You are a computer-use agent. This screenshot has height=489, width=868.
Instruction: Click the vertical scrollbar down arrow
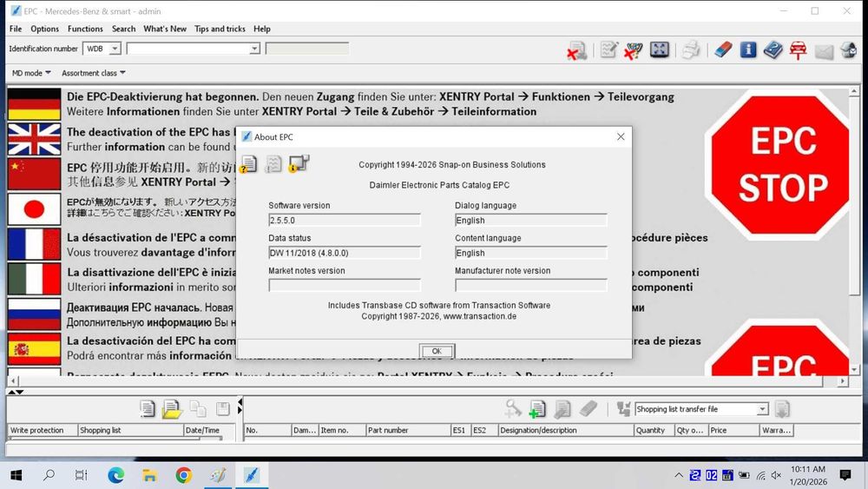click(854, 369)
